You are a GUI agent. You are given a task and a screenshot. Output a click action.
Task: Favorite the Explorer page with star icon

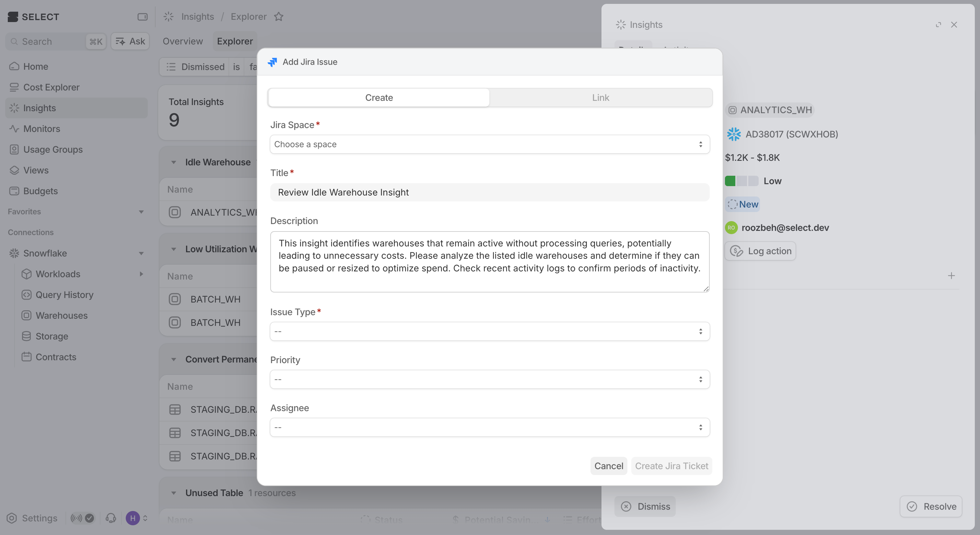279,17
